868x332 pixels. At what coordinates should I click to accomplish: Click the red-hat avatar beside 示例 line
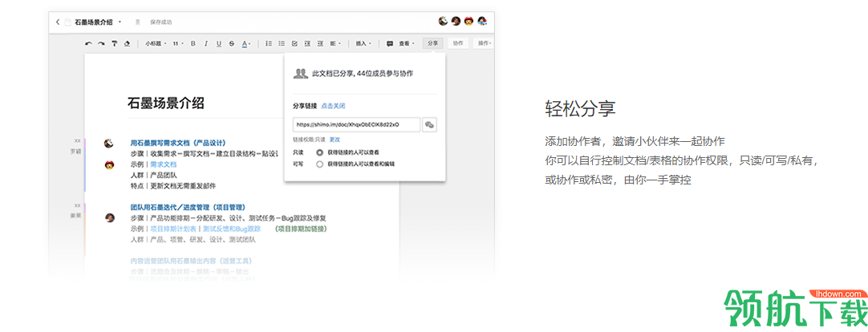coord(109,164)
